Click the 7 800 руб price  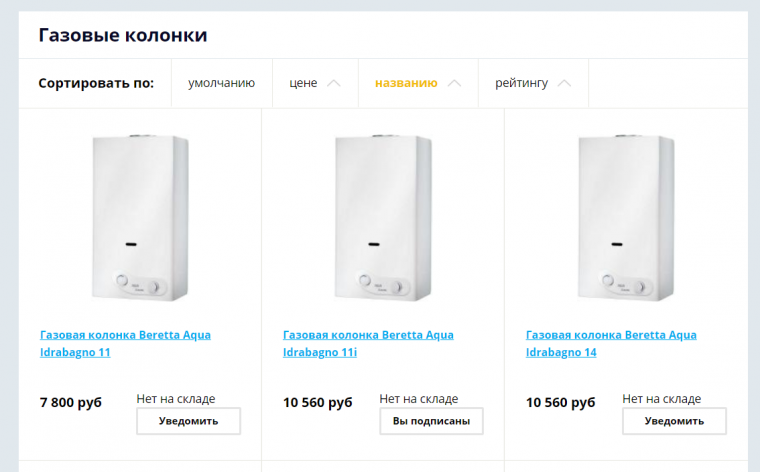tap(71, 403)
